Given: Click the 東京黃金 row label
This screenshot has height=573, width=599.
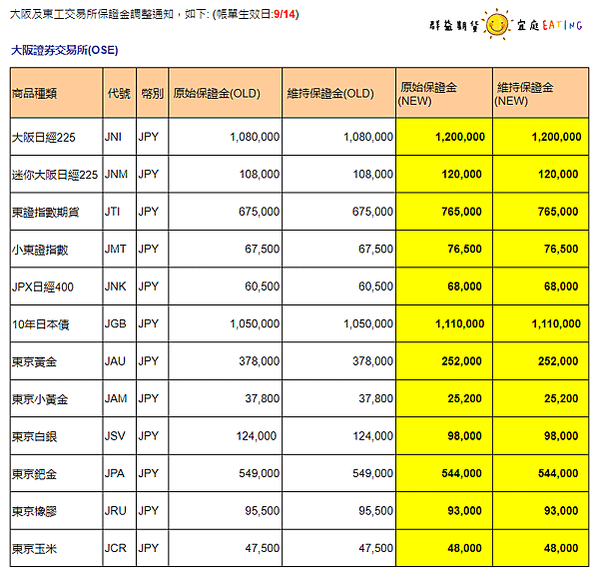Looking at the screenshot, I should tap(34, 361).
